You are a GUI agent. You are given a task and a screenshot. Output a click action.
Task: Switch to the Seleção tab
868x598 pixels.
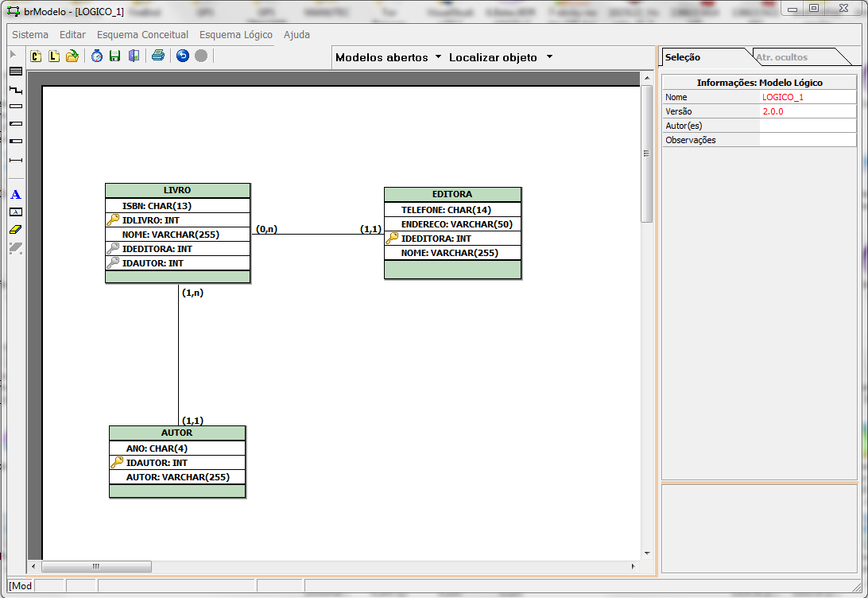(683, 57)
